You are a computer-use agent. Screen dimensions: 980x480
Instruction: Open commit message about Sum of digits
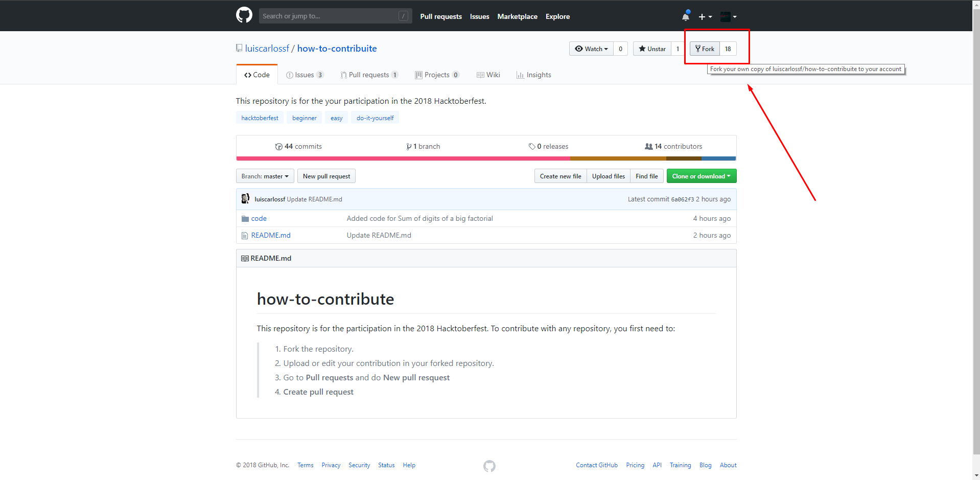419,218
